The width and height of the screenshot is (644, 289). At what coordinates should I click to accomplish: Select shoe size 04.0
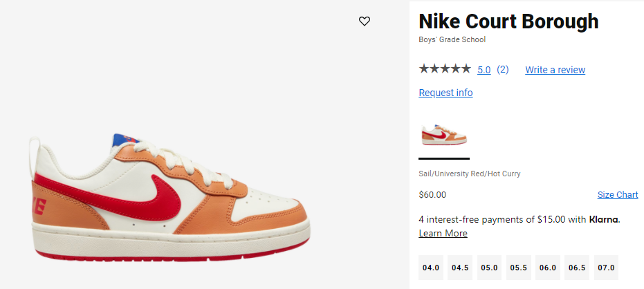pos(432,268)
